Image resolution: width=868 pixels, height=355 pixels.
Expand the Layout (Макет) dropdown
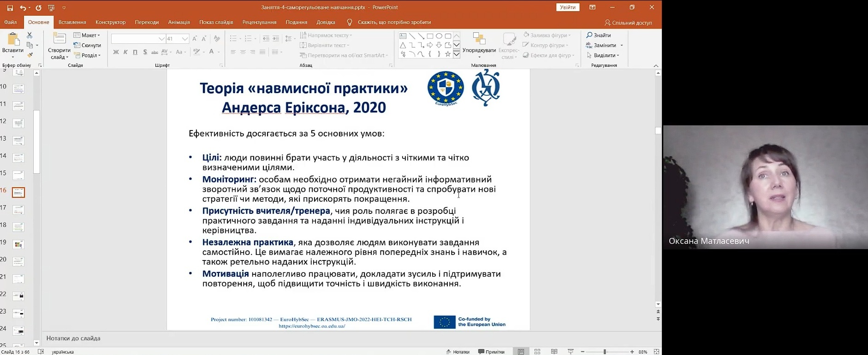87,35
